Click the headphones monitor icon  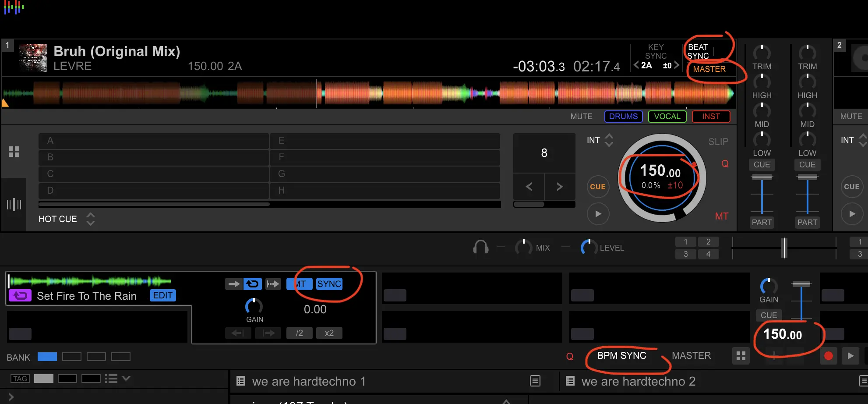pyautogui.click(x=480, y=248)
